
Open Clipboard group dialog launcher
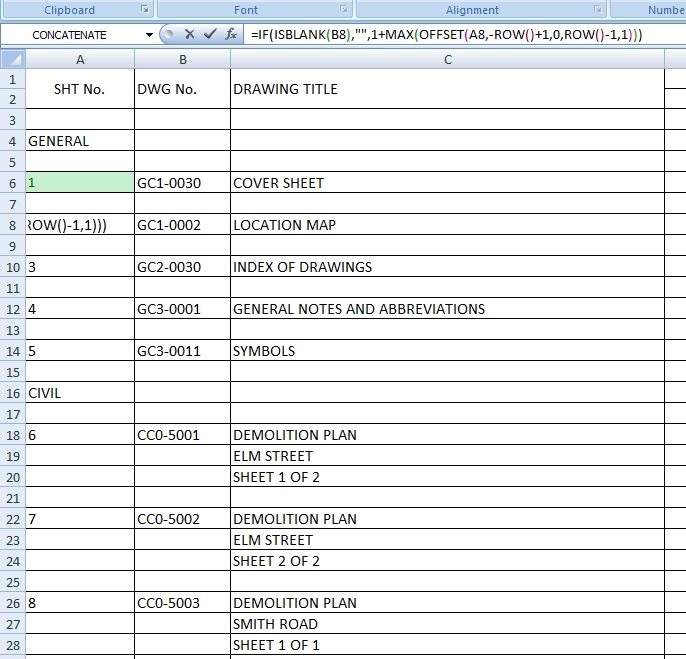point(144,9)
